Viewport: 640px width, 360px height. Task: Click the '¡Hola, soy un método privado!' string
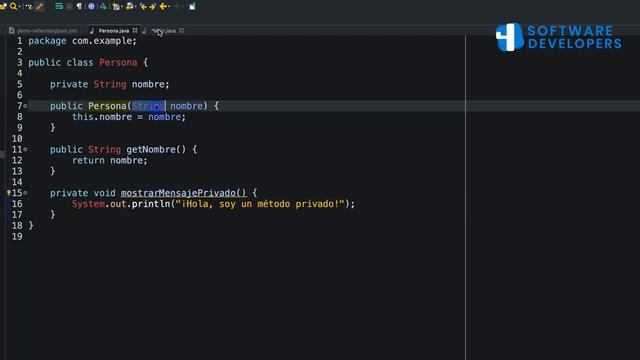point(260,204)
